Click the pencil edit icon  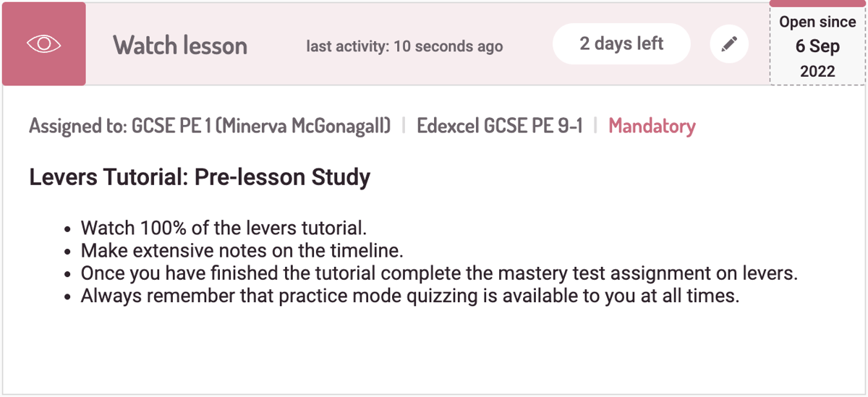728,45
